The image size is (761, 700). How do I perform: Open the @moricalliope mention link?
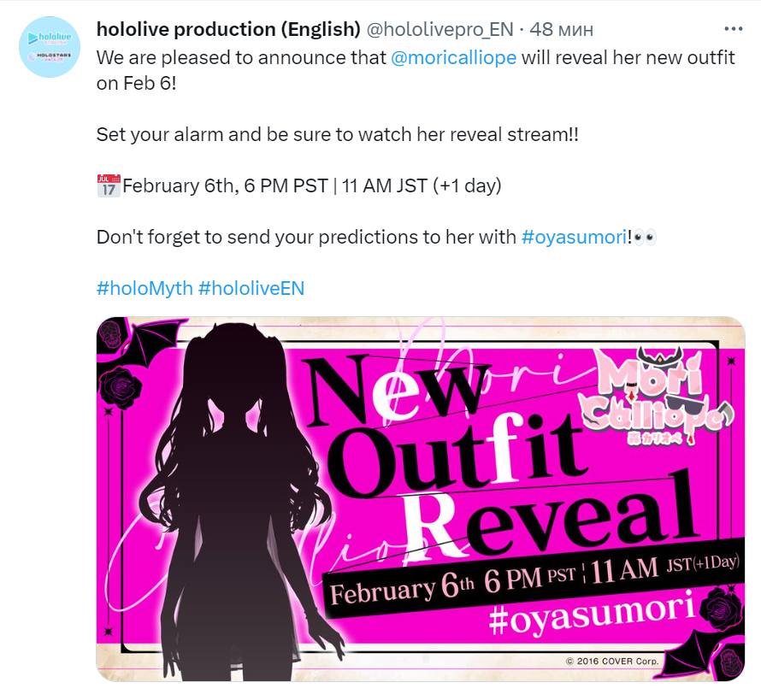pos(453,58)
